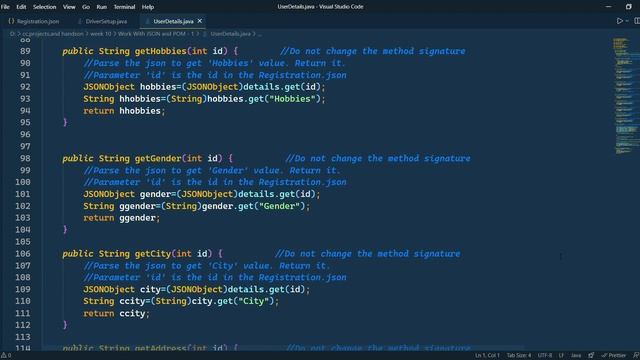640x360 pixels.
Task: Open the View menu
Action: [69, 7]
